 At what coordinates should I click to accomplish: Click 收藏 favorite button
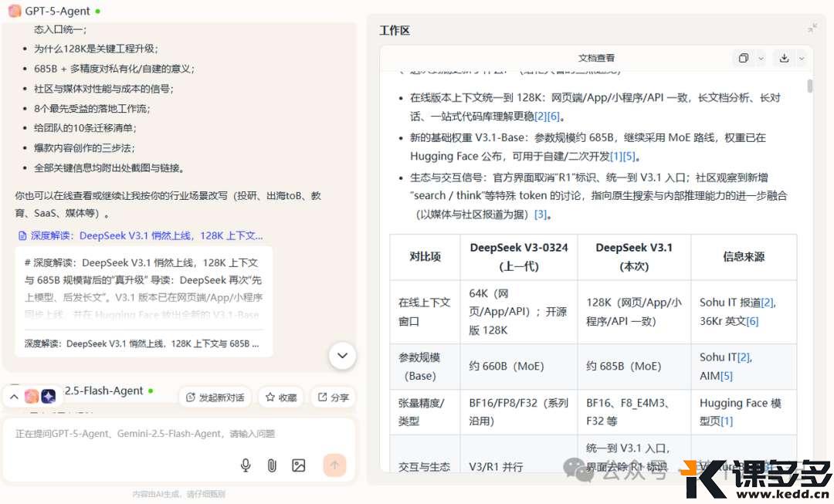coord(281,397)
